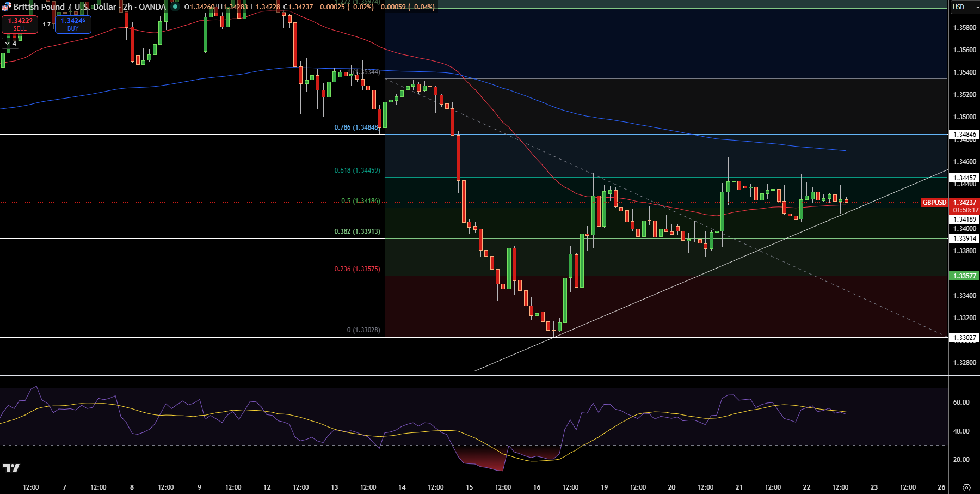Click the SELL button at 1.34229

coord(20,24)
